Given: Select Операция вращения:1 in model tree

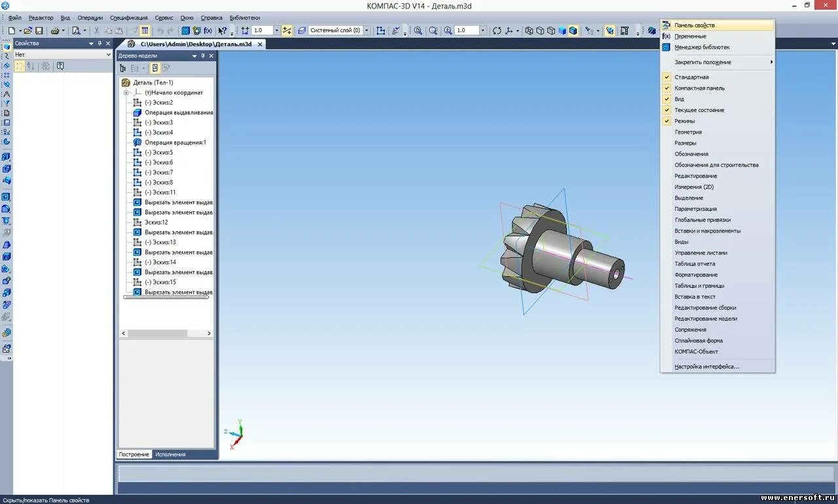Looking at the screenshot, I should pyautogui.click(x=175, y=143).
